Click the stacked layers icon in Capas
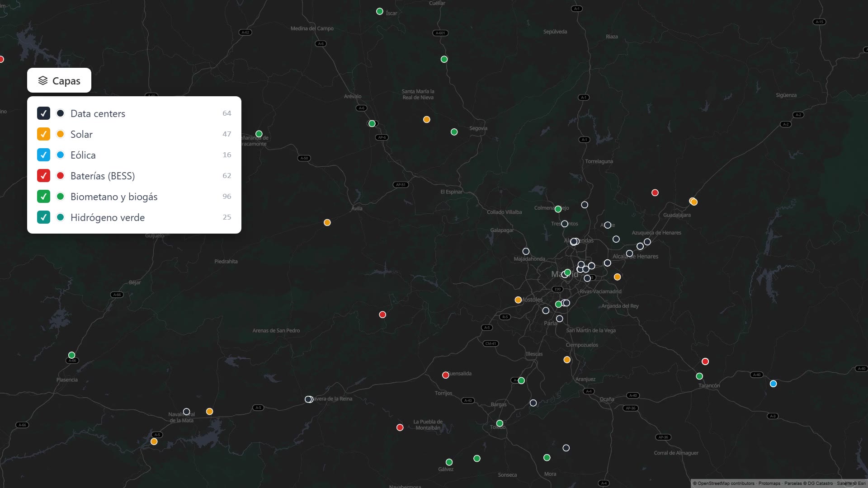868x488 pixels. click(x=43, y=80)
